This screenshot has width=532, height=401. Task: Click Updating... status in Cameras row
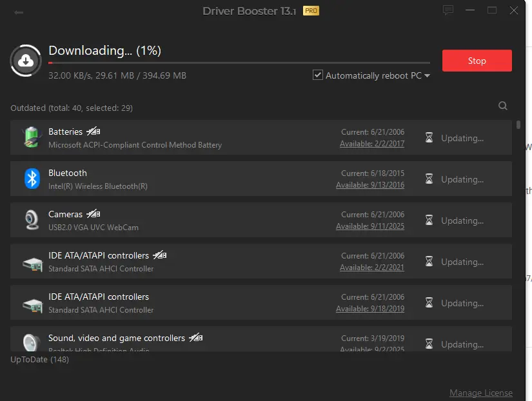tap(462, 221)
